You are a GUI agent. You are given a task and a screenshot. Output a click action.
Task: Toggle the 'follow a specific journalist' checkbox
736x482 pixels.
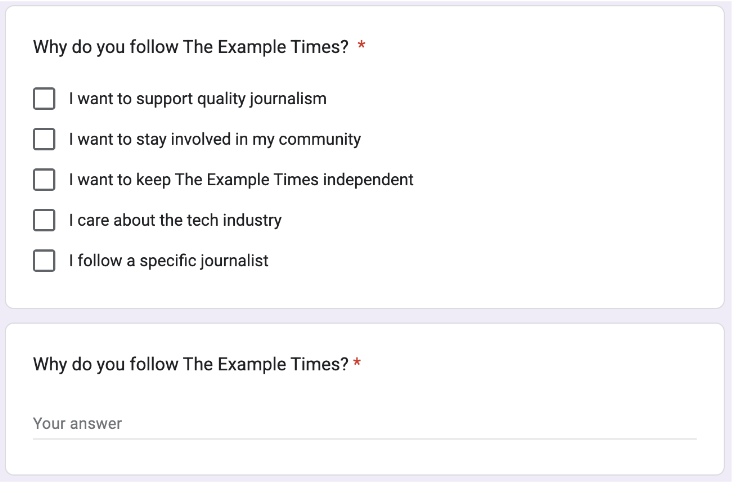coord(44,260)
